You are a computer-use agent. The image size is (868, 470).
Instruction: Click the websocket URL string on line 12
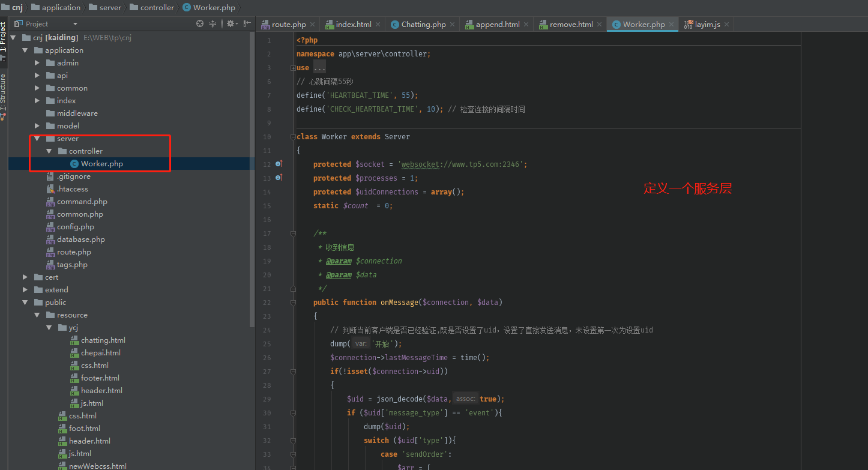pos(460,164)
